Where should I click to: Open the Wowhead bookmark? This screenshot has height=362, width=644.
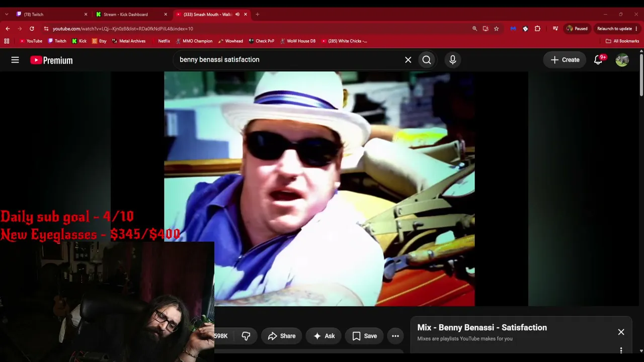click(x=230, y=41)
